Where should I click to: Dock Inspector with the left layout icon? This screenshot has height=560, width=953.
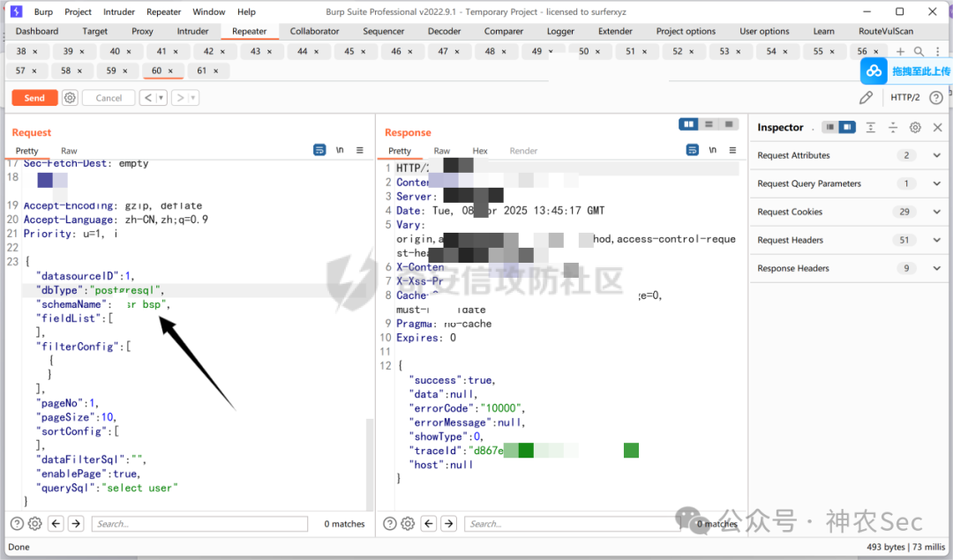[x=829, y=127]
